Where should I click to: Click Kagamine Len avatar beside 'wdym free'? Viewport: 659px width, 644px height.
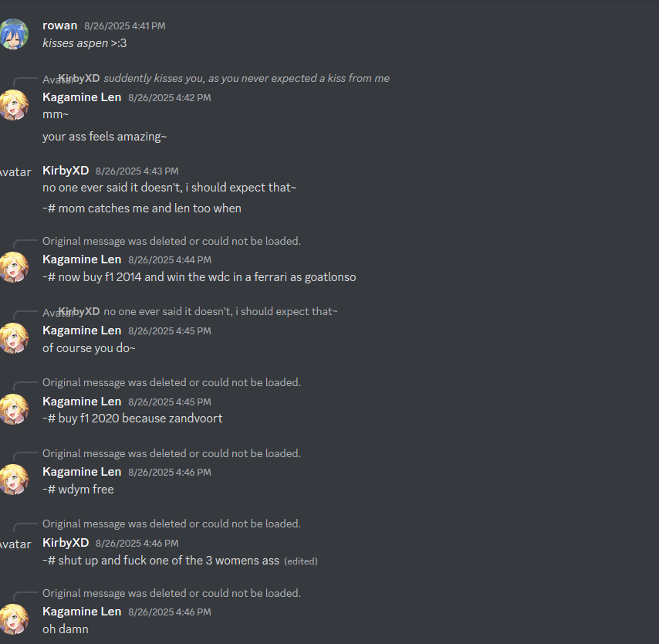coord(14,480)
